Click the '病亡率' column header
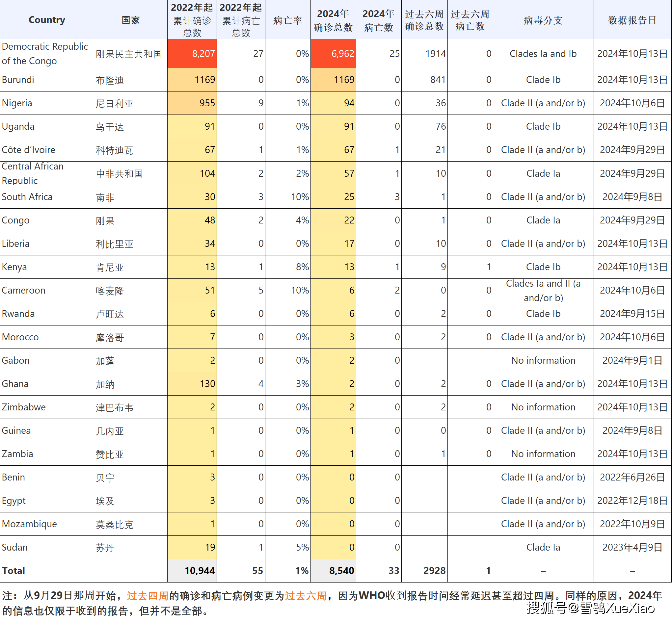This screenshot has width=672, height=622. coord(287,20)
